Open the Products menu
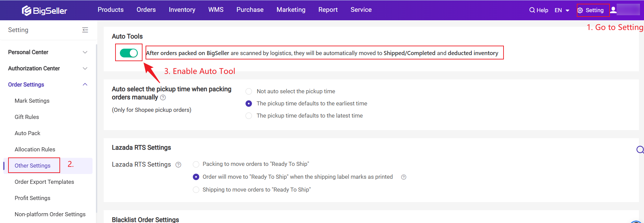Image resolution: width=644 pixels, height=223 pixels. coord(110,10)
